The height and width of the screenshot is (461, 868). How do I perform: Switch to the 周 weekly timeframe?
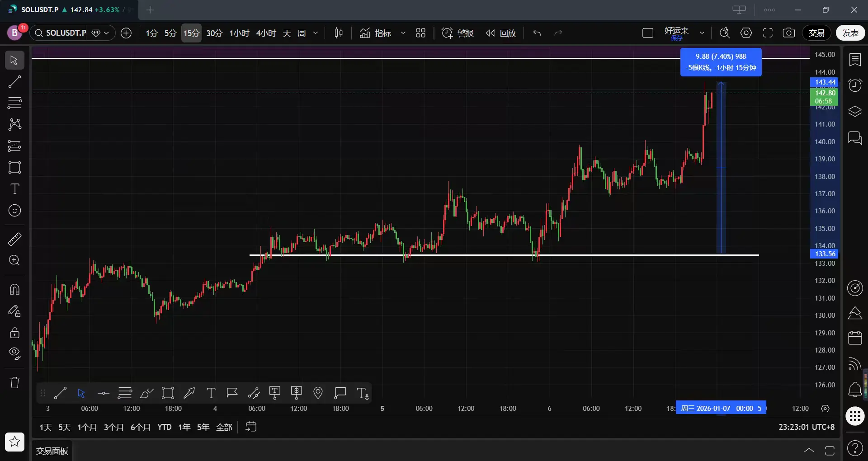302,33
